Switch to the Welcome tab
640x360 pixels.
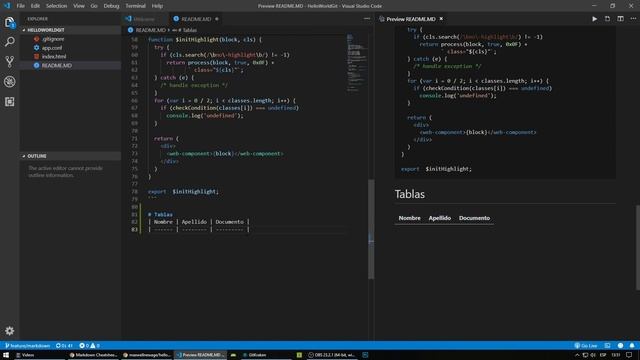[x=144, y=19]
